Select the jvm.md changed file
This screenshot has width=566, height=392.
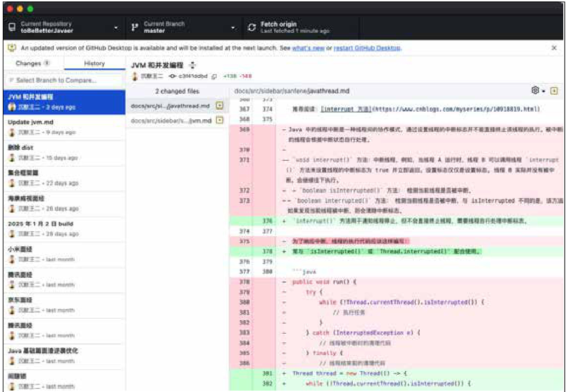177,120
